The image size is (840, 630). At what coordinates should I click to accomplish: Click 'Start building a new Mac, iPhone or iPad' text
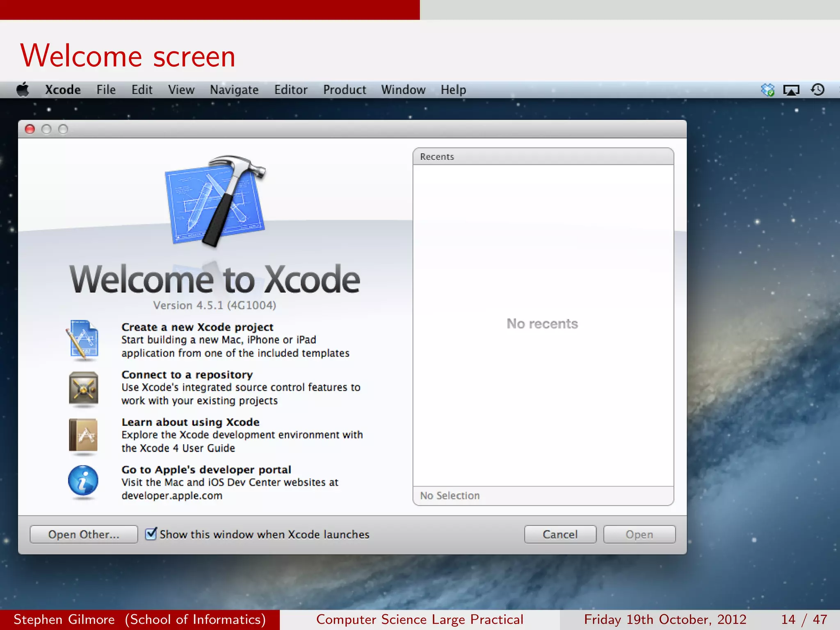[219, 340]
